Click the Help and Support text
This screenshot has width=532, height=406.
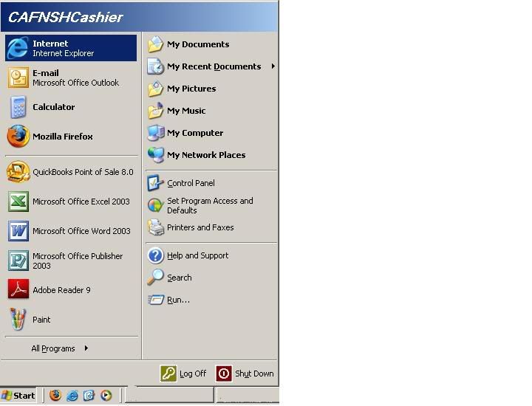tap(197, 255)
